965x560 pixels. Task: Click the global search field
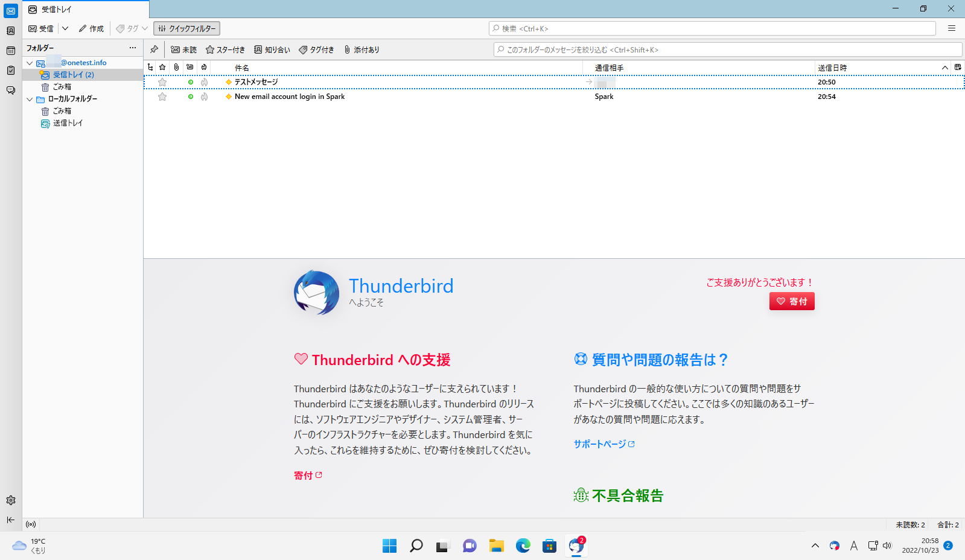click(712, 28)
